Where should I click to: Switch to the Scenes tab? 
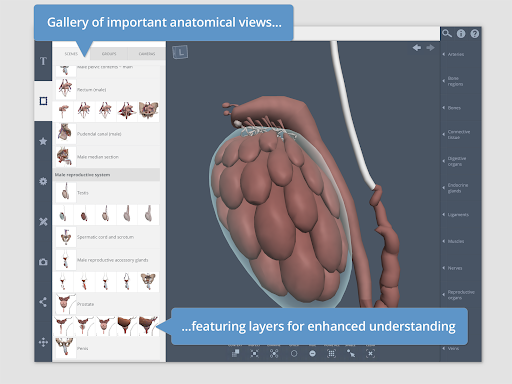(71, 54)
